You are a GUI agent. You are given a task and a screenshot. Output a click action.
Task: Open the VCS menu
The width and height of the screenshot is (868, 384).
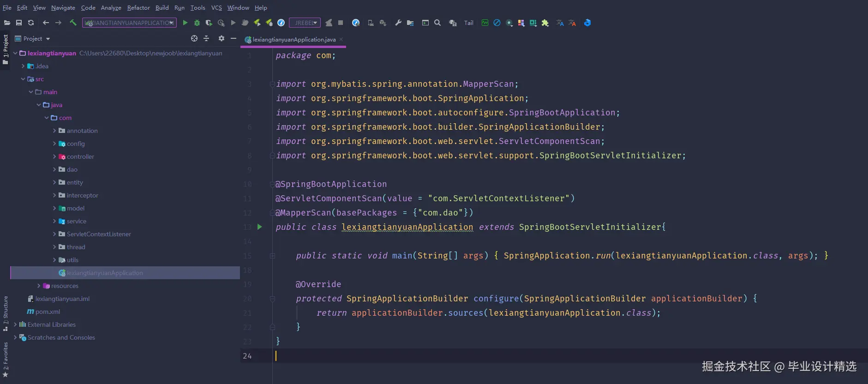216,7
